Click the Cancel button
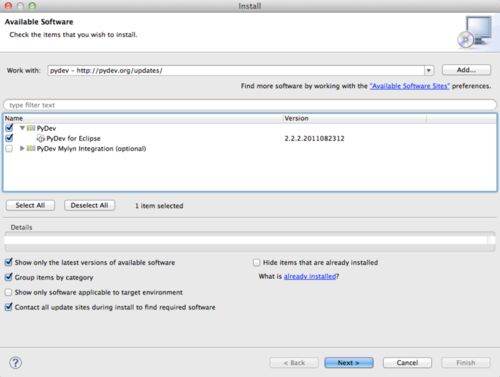Image resolution: width=500 pixels, height=377 pixels. click(x=407, y=363)
